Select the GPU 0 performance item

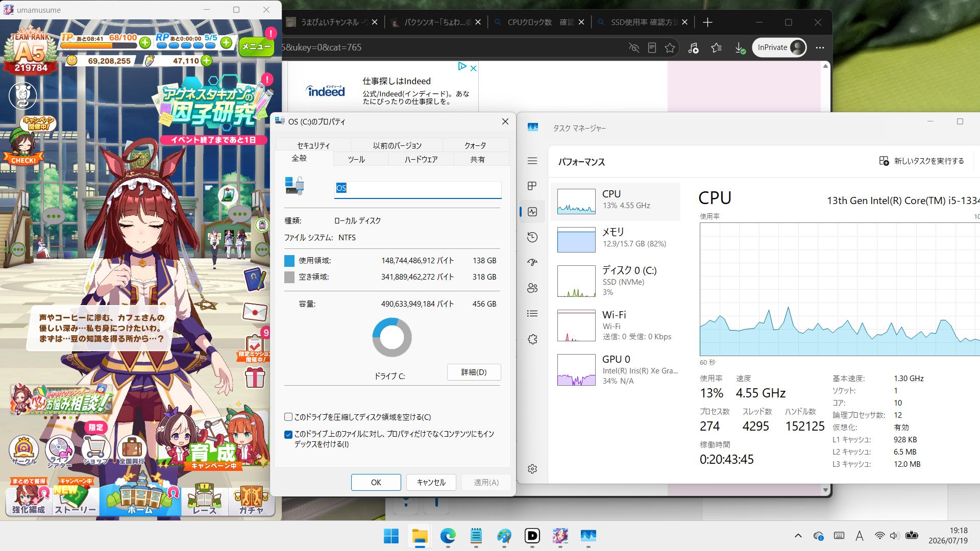point(616,370)
